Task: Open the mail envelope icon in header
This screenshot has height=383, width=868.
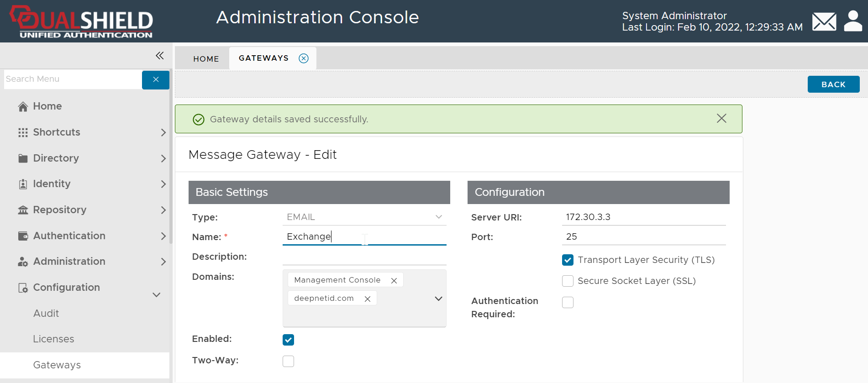Action: tap(824, 21)
